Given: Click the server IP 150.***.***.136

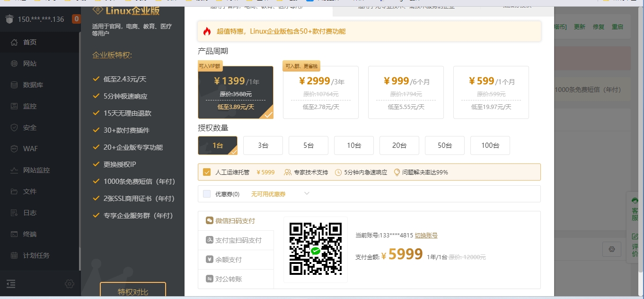Looking at the screenshot, I should (41, 19).
